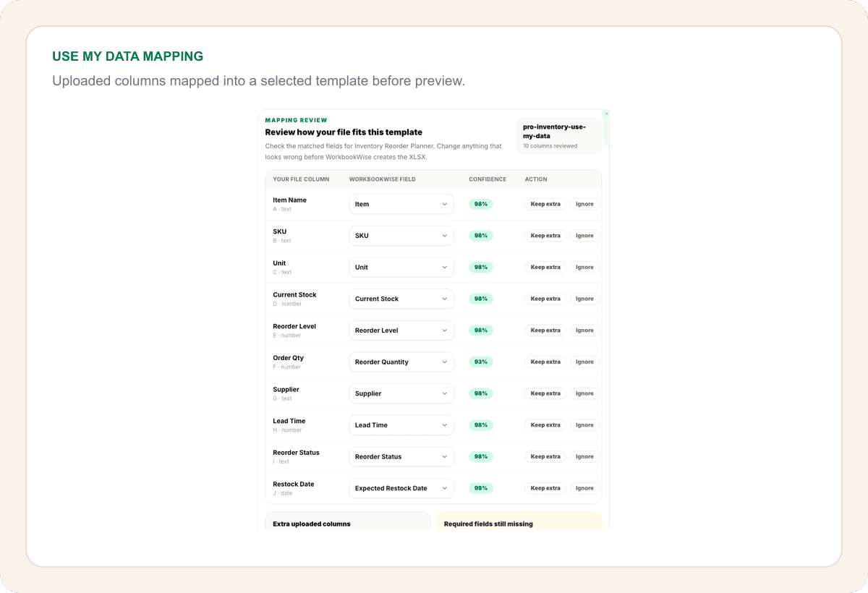Click Ignore for Reorder Level row
Viewport: 868px width, 593px height.
[584, 330]
